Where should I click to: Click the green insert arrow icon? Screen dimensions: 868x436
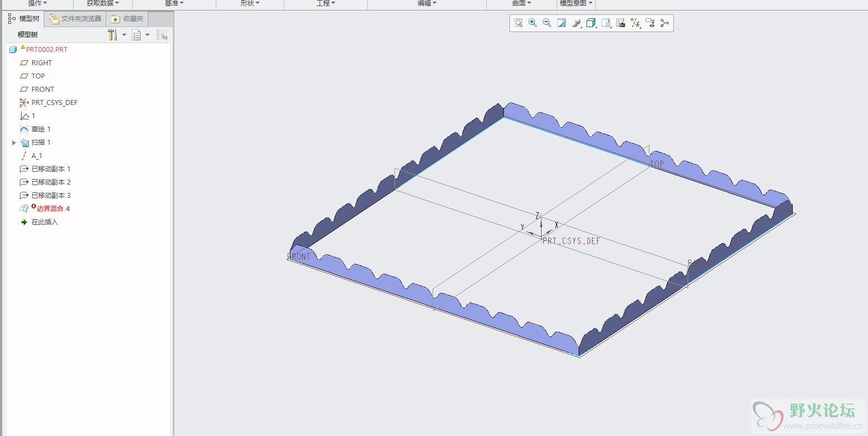coord(24,222)
